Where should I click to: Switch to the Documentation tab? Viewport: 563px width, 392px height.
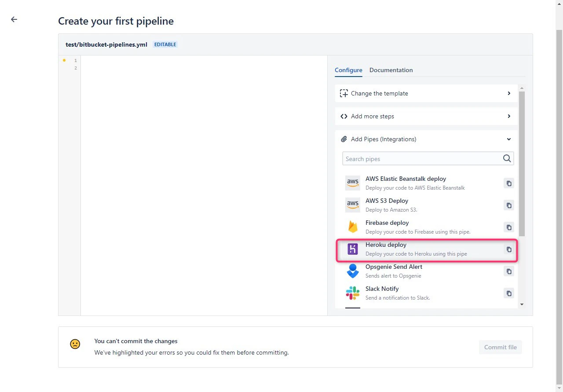click(391, 70)
